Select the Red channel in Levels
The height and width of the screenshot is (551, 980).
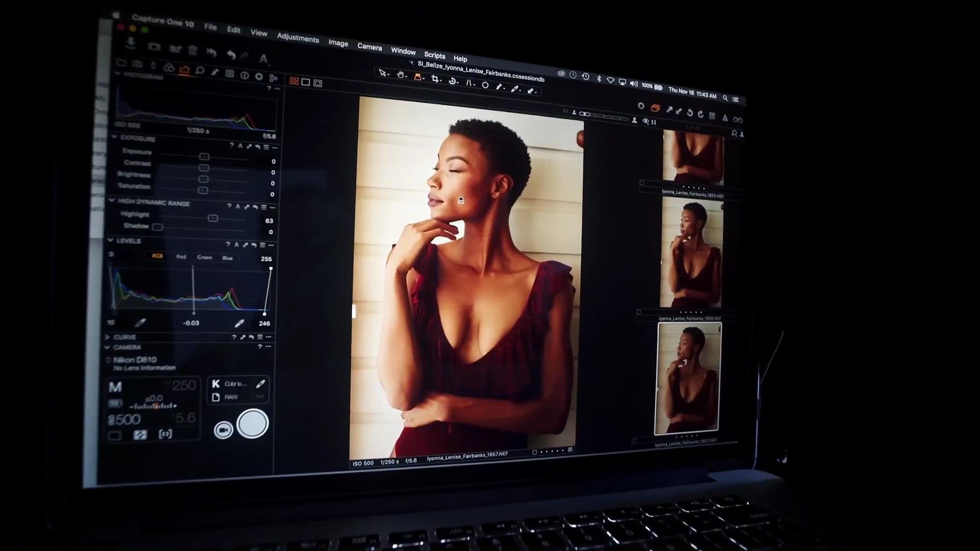181,257
